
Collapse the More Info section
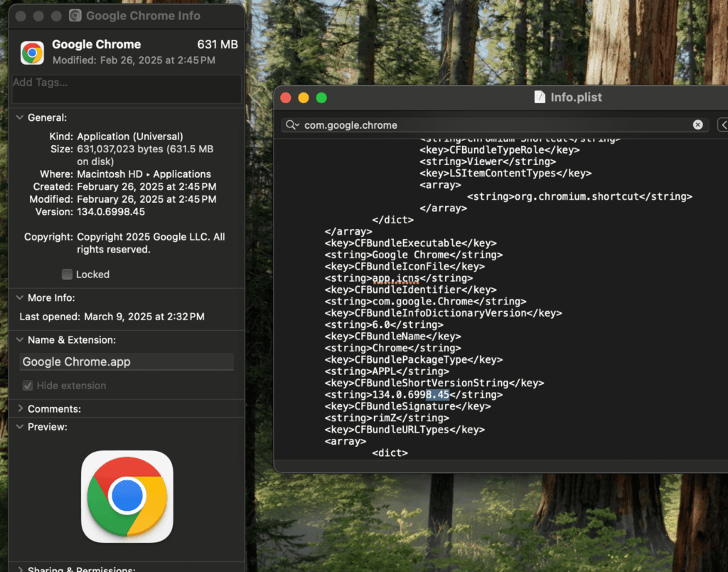tap(19, 298)
